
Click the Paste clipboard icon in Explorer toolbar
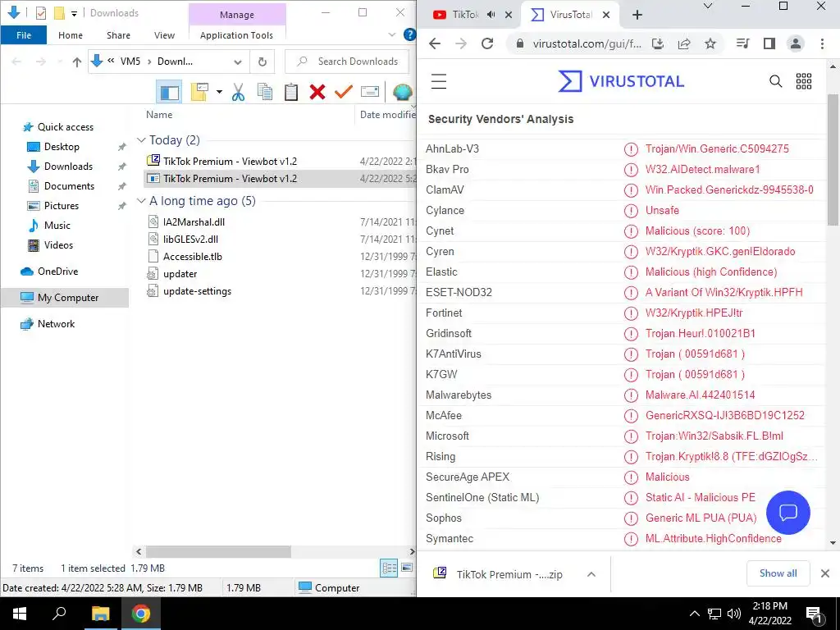click(x=291, y=92)
